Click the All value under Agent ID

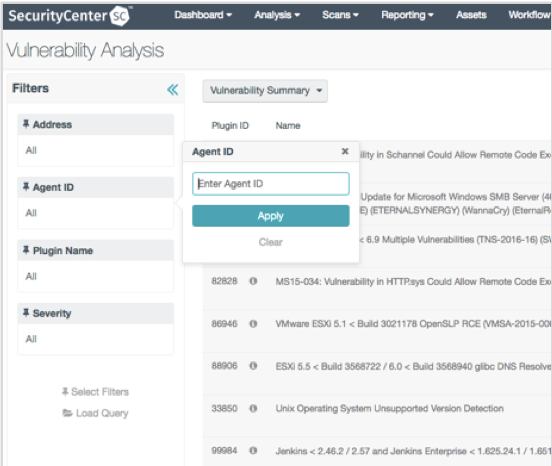click(31, 213)
